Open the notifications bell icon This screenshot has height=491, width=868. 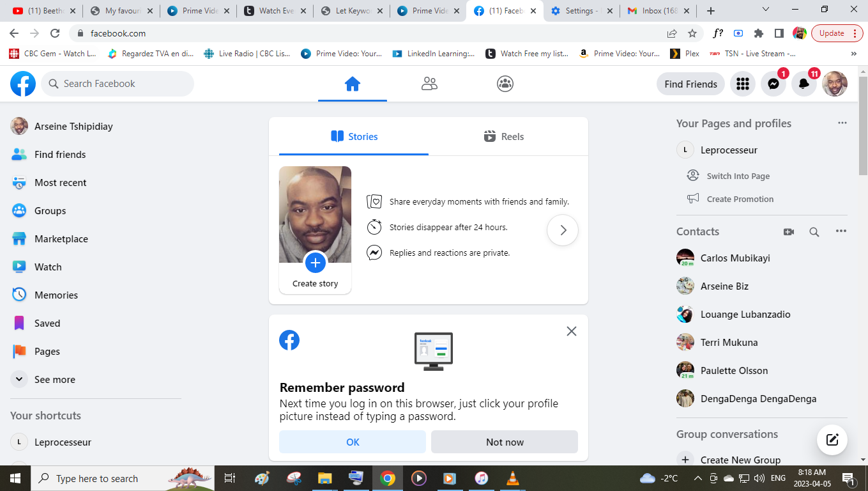(804, 84)
